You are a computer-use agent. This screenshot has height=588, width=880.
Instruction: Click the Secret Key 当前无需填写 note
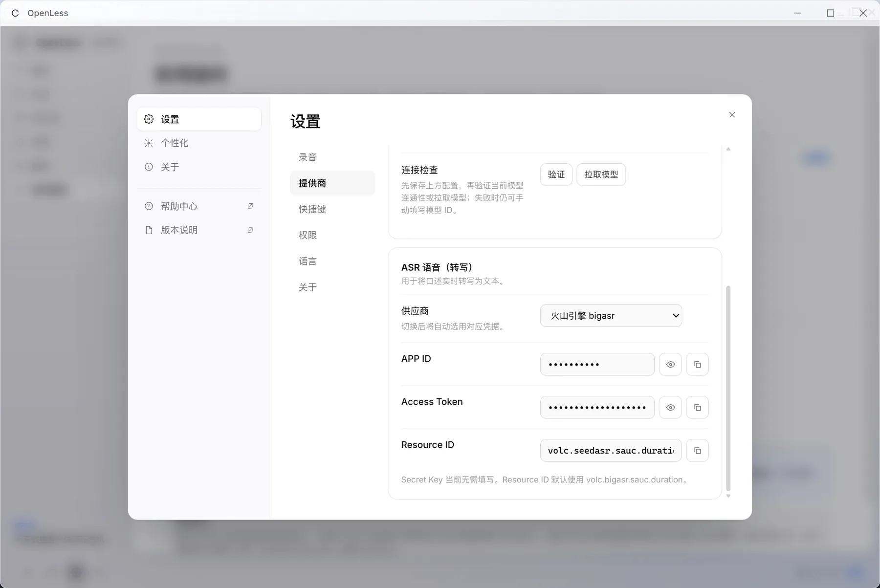pos(546,480)
